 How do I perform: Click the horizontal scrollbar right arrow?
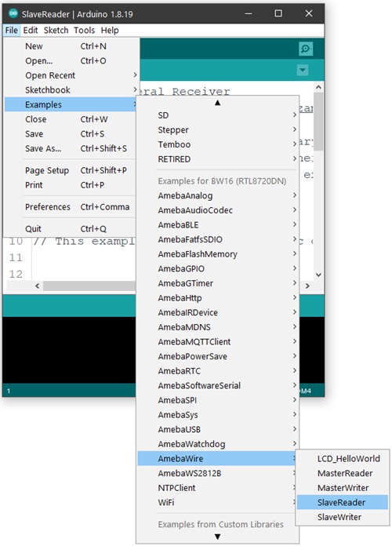[x=307, y=286]
